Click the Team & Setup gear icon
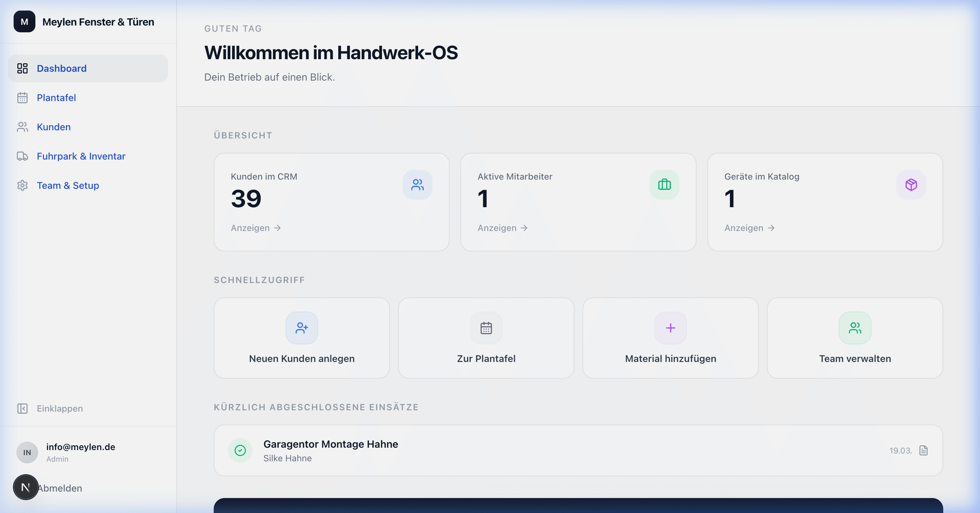The width and height of the screenshot is (980, 513). [23, 186]
